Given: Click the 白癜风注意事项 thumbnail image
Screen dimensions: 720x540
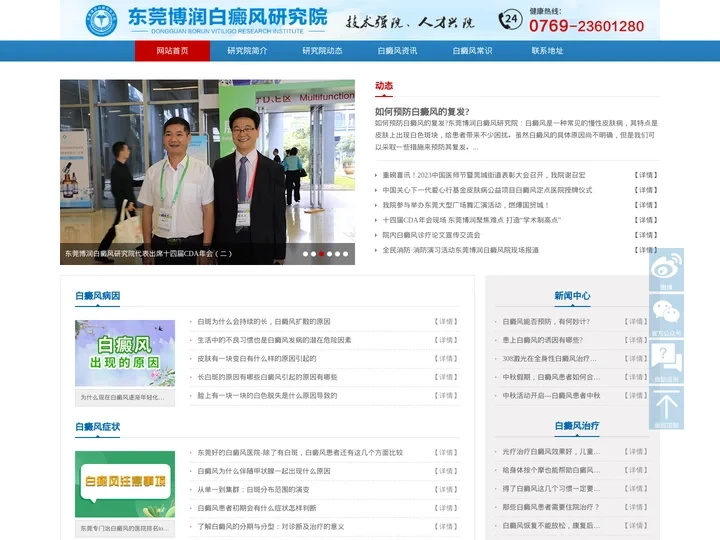Looking at the screenshot, I should [125, 484].
